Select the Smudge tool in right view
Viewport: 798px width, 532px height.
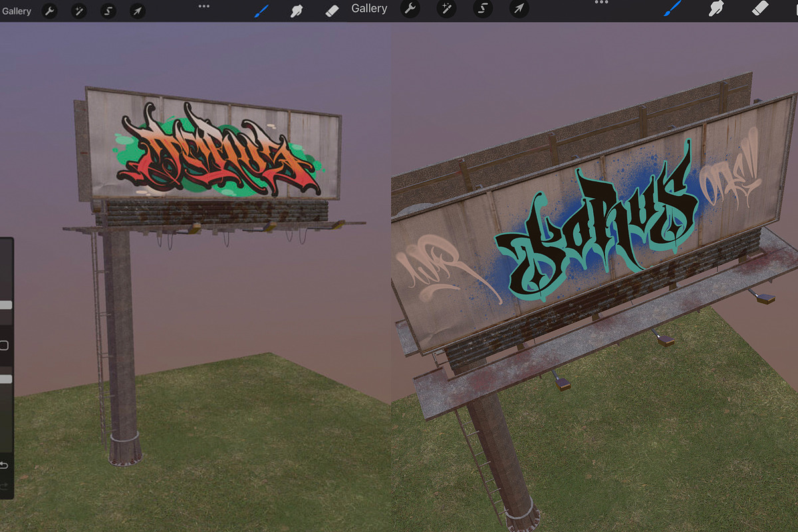716,8
